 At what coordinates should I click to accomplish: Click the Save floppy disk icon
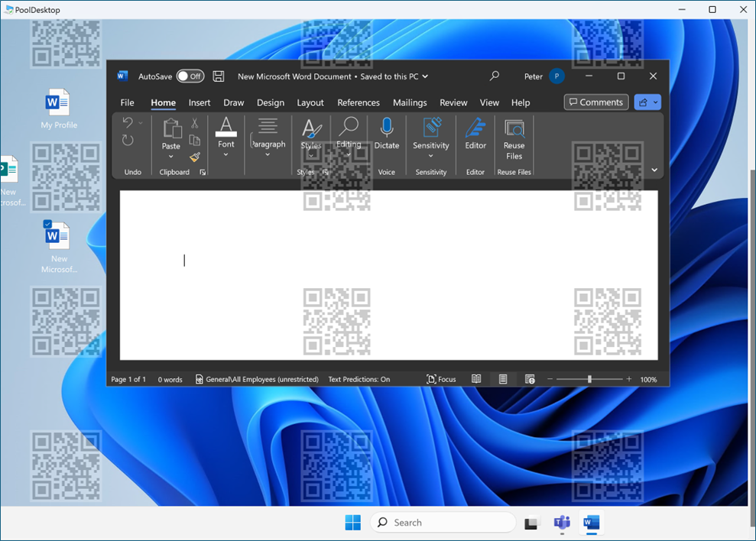[219, 76]
